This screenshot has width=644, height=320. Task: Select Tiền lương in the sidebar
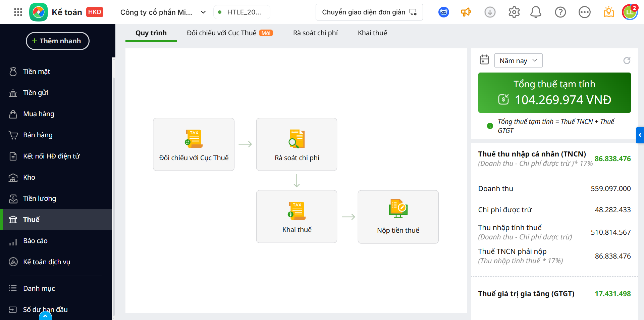40,198
